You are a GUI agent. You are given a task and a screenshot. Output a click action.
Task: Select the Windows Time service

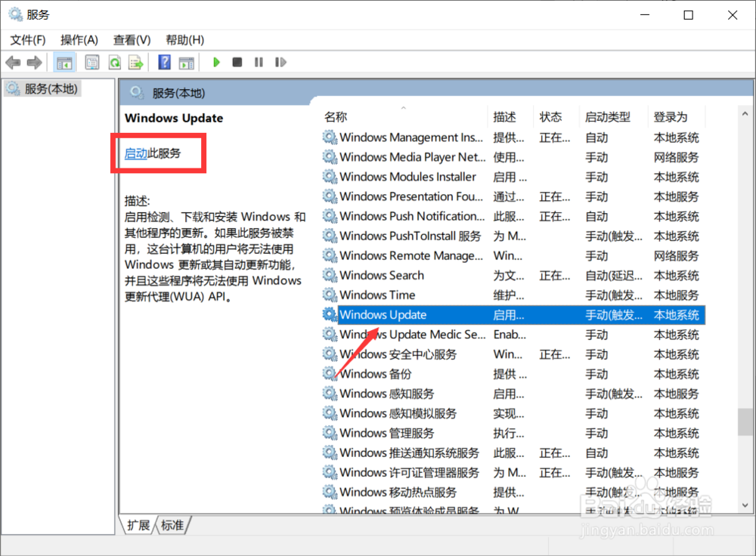pyautogui.click(x=513, y=295)
